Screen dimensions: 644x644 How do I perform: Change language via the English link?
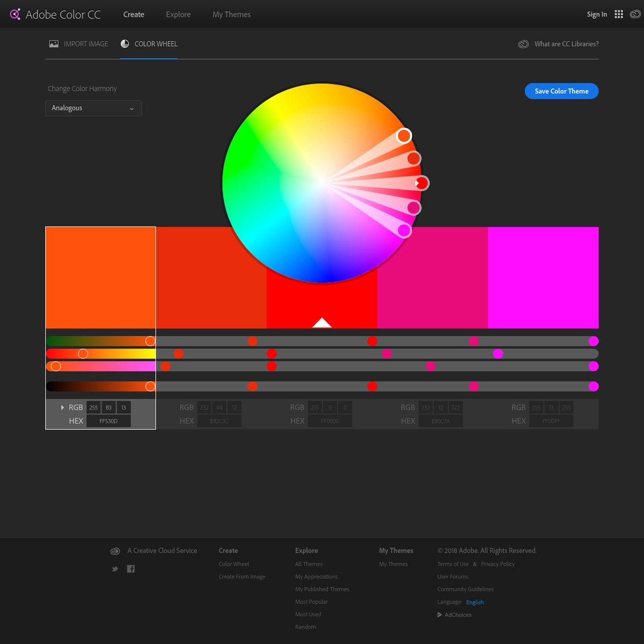(x=475, y=602)
